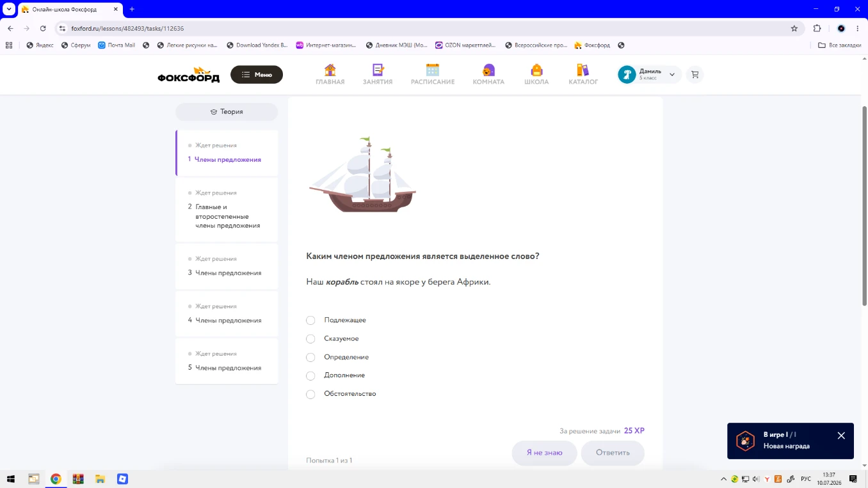Screen dimensions: 868x488
Task: Open the Chrome apps grid in bookmarks bar
Action: (x=9, y=45)
